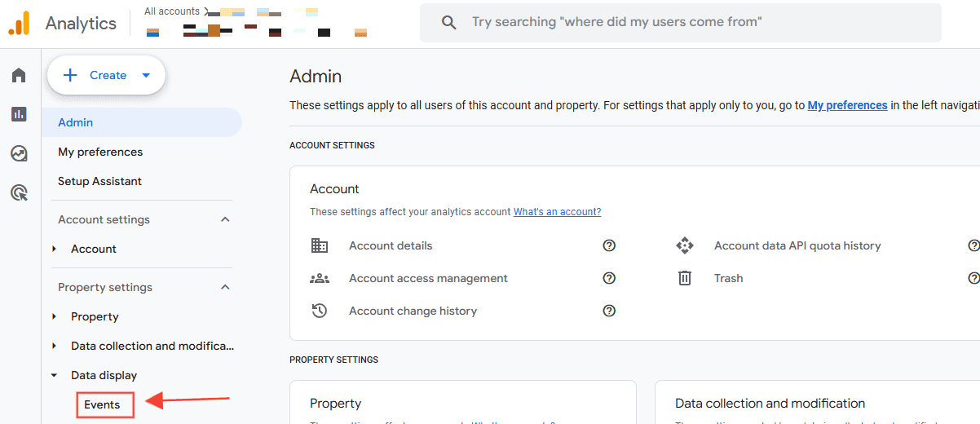Click the Create button
The image size is (980, 424).
tap(107, 75)
